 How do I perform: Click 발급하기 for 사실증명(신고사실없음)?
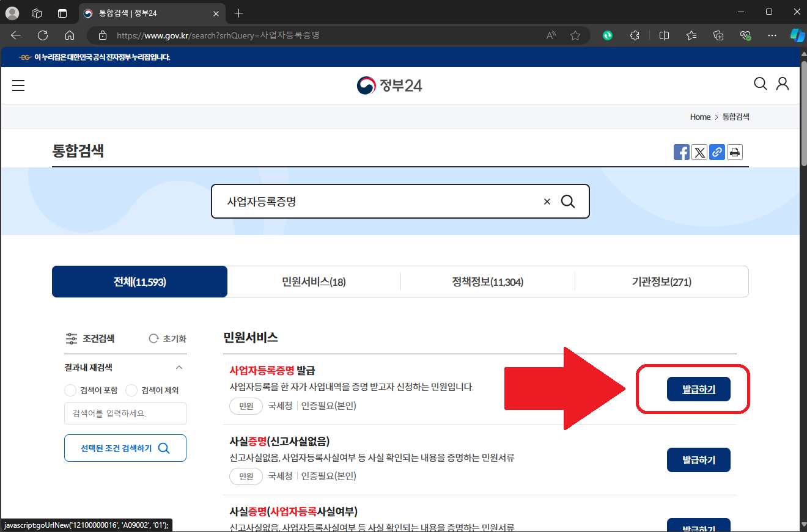(699, 460)
